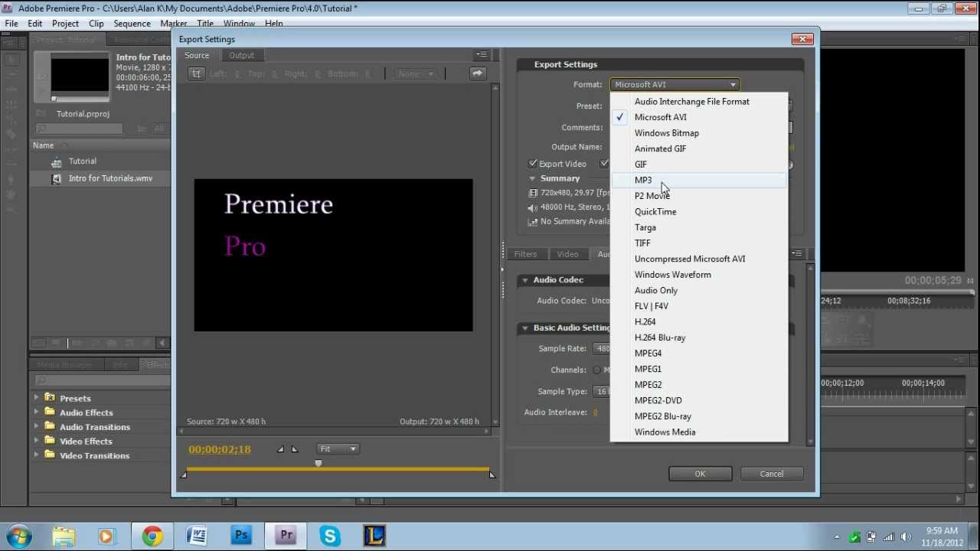Click the Intro for Tutorials.wmv clip icon

pos(56,178)
